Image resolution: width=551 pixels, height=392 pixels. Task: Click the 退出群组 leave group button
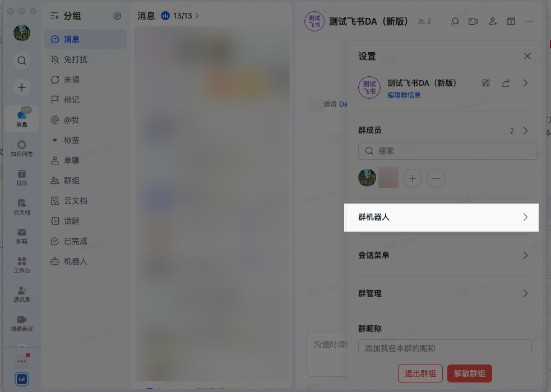[420, 373]
